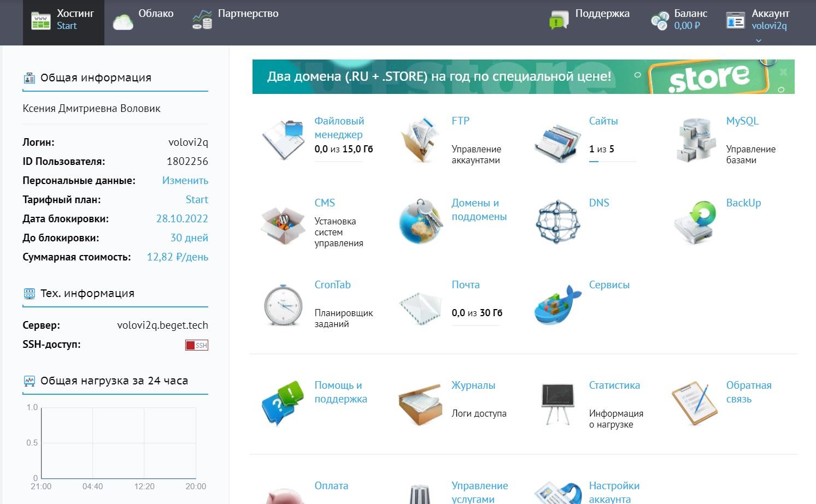Click the Partnership chart coins icon
Image resolution: width=816 pixels, height=504 pixels.
click(x=202, y=20)
